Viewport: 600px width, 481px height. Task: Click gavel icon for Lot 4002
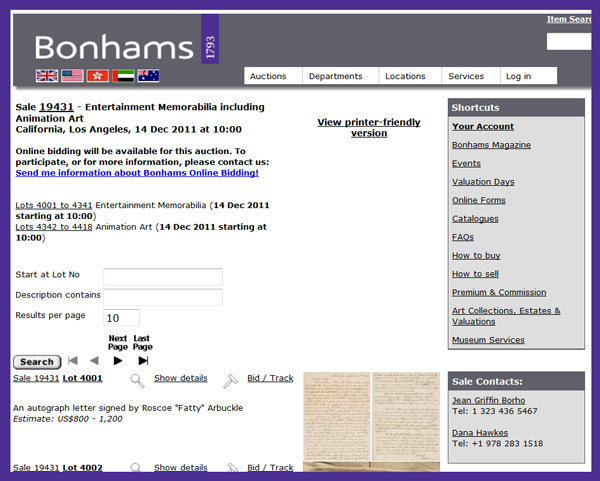click(232, 467)
